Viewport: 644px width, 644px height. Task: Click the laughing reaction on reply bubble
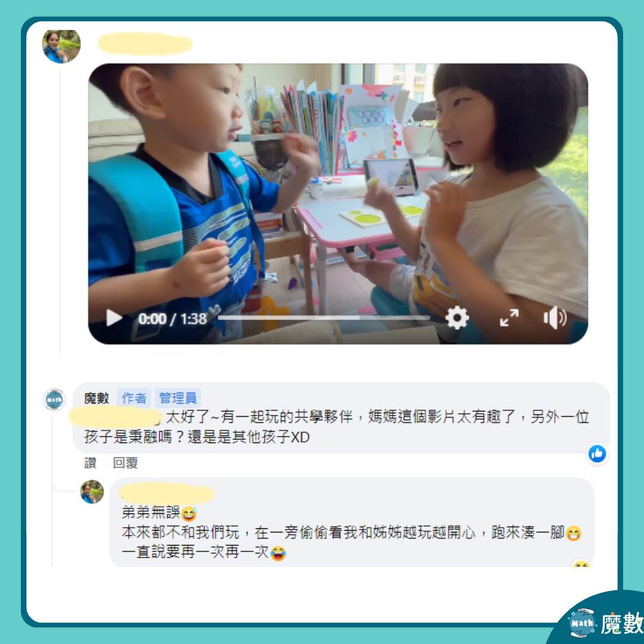(x=581, y=563)
